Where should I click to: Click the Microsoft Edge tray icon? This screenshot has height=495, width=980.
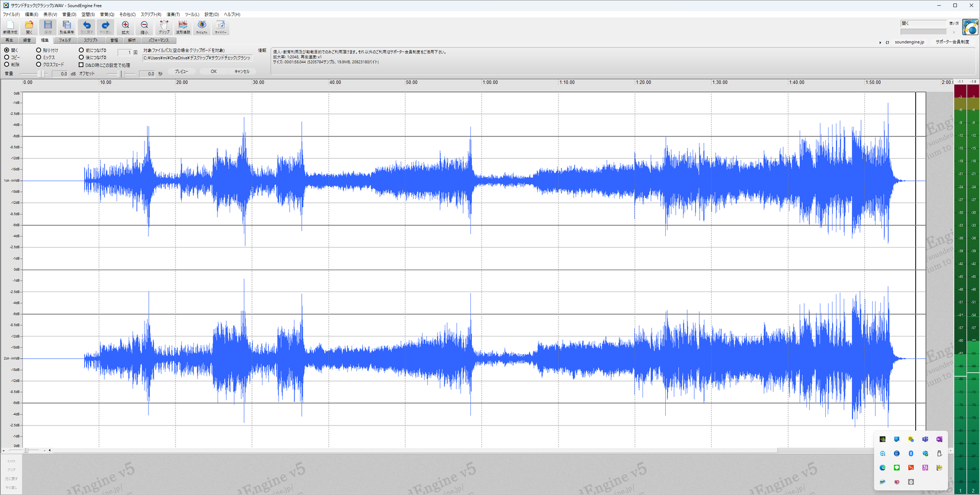882,467
